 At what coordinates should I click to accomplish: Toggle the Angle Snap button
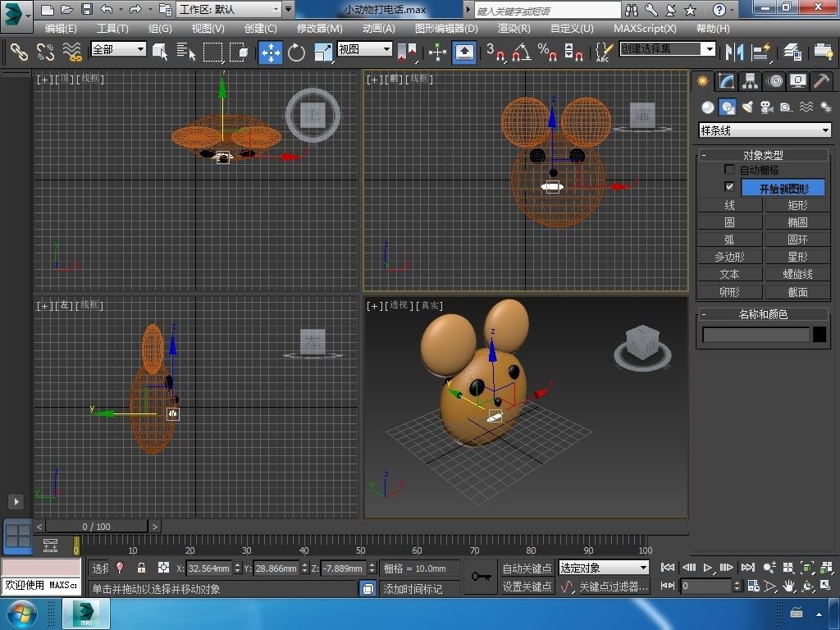[522, 52]
